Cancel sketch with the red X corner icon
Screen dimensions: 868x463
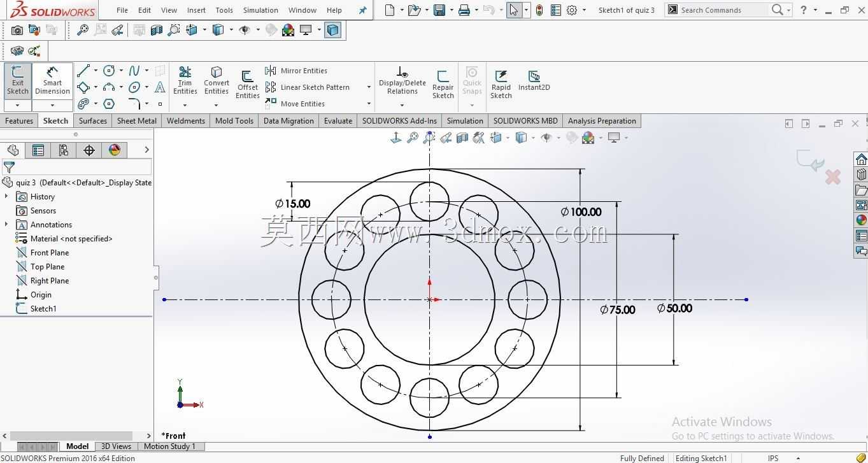coord(833,177)
